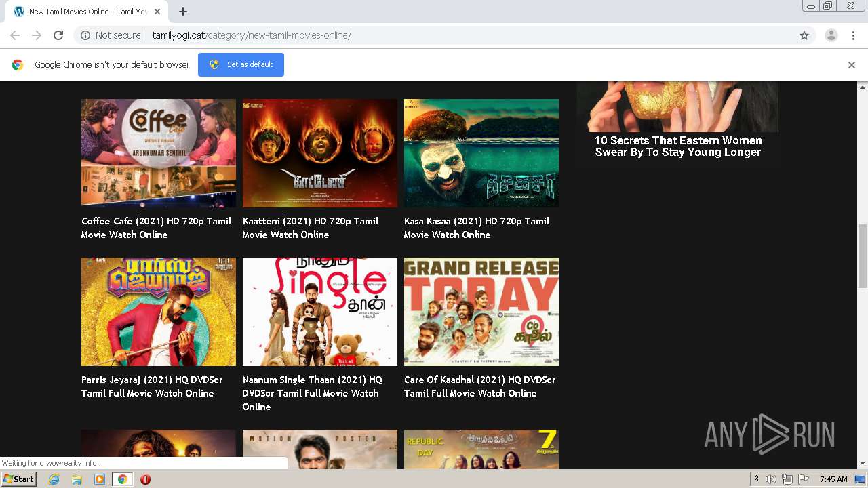Open the 10 Secrets Eastern Women ad

(x=677, y=124)
